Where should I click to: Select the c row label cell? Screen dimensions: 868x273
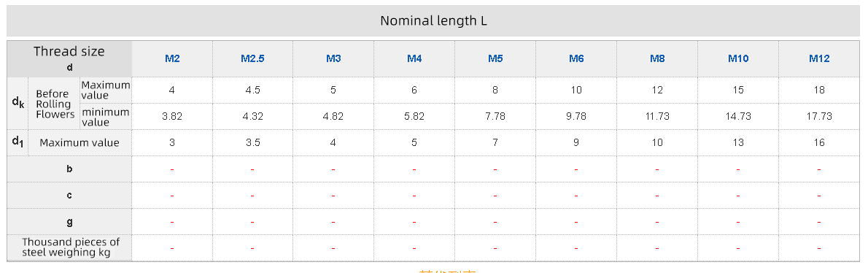pos(69,196)
